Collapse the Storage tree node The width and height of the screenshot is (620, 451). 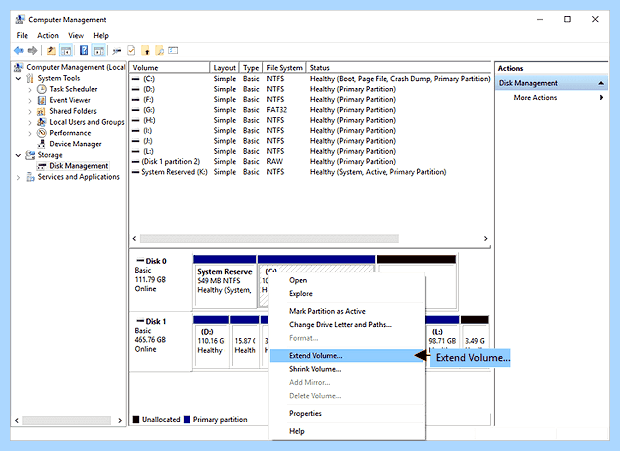point(18,155)
